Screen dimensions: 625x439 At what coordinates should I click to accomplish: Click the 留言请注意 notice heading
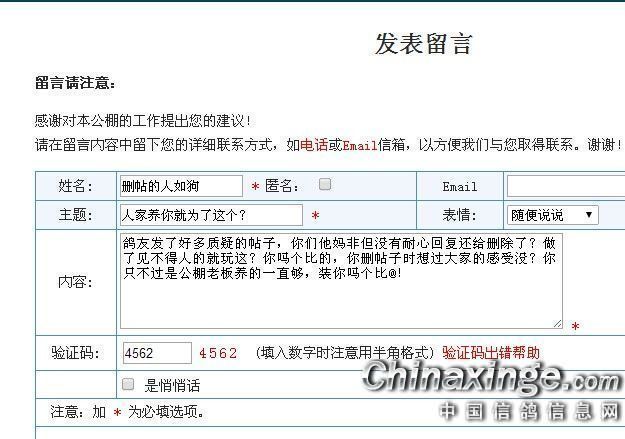coord(75,83)
